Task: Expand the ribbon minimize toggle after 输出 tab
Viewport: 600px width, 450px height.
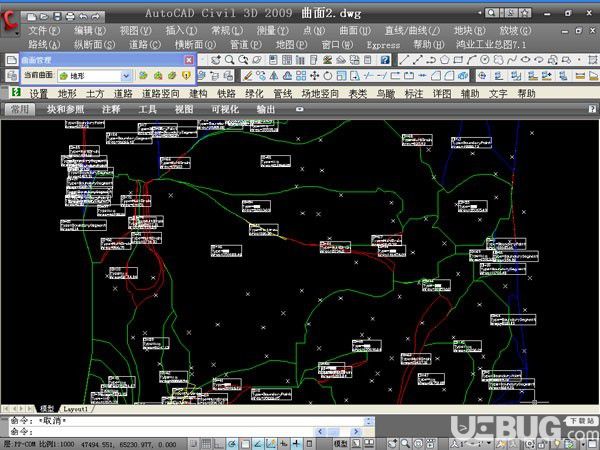Action: [x=300, y=109]
